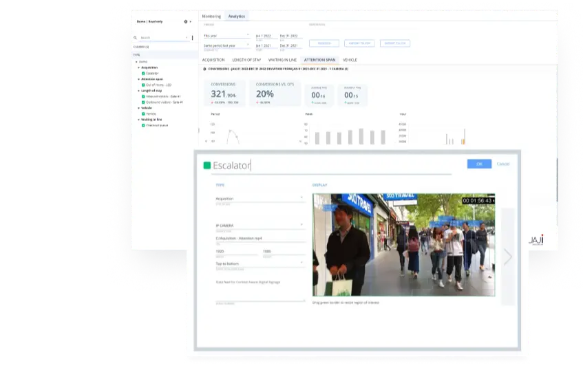Click the street video preview in the dialog
The width and height of the screenshot is (583, 392).
(x=404, y=245)
